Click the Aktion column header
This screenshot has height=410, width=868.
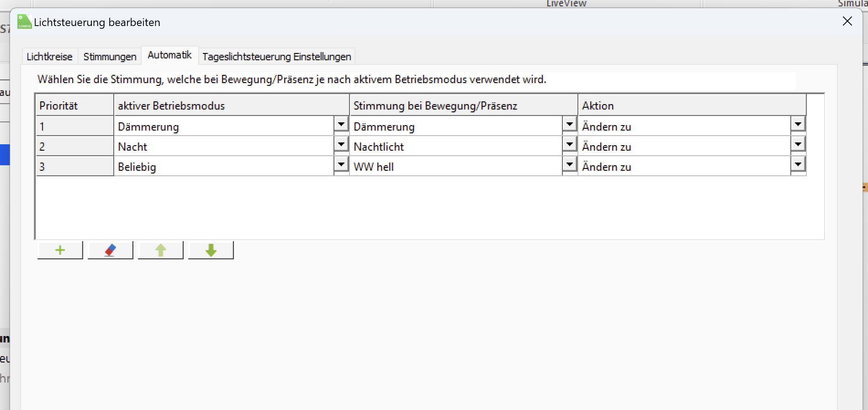(692, 105)
